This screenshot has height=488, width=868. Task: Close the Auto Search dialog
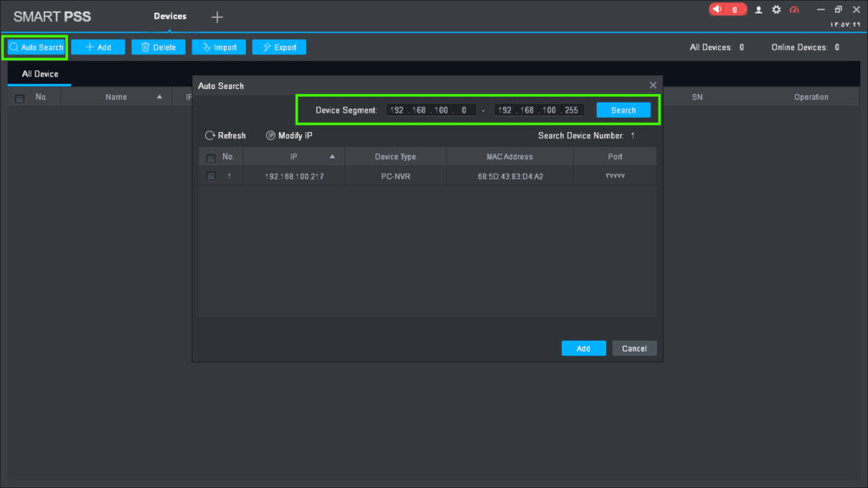point(654,86)
